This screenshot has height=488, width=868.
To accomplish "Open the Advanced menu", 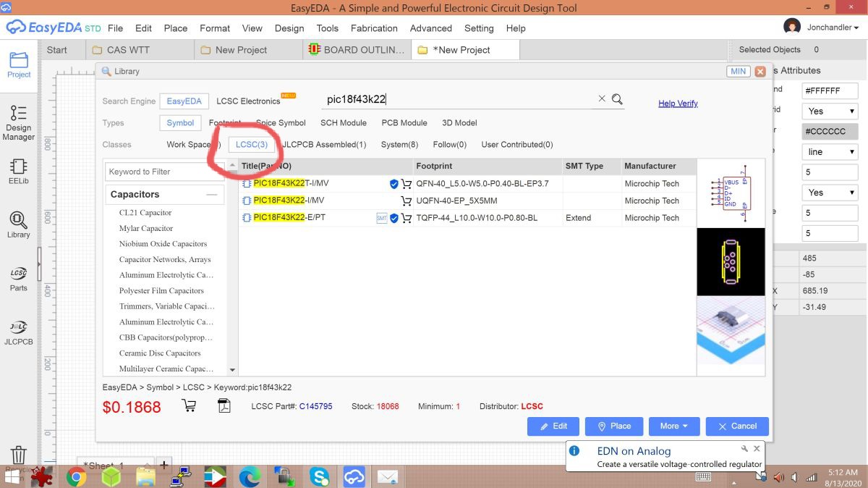I will tap(431, 28).
